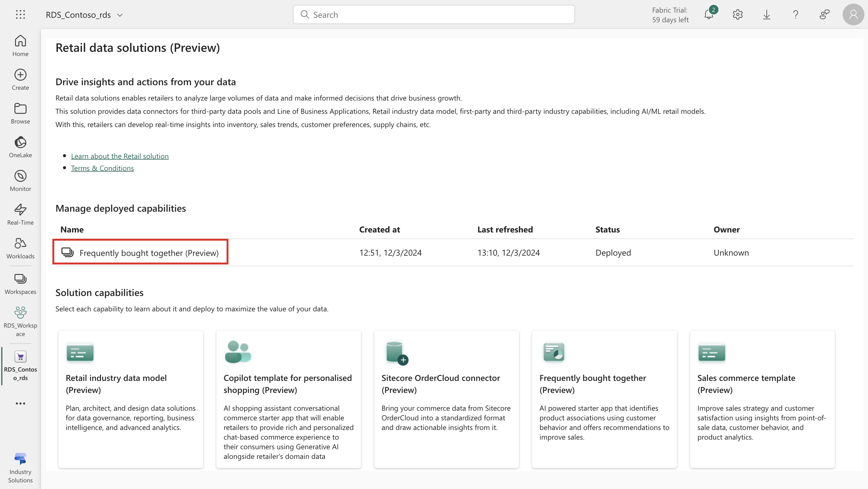Open Help question mark
Screen dimensions: 868x489
(x=796, y=14)
